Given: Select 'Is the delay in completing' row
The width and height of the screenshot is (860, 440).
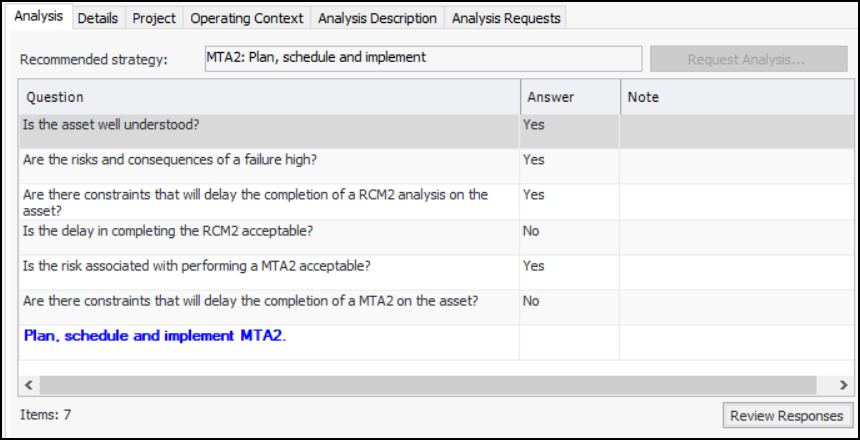Looking at the screenshot, I should (268, 231).
